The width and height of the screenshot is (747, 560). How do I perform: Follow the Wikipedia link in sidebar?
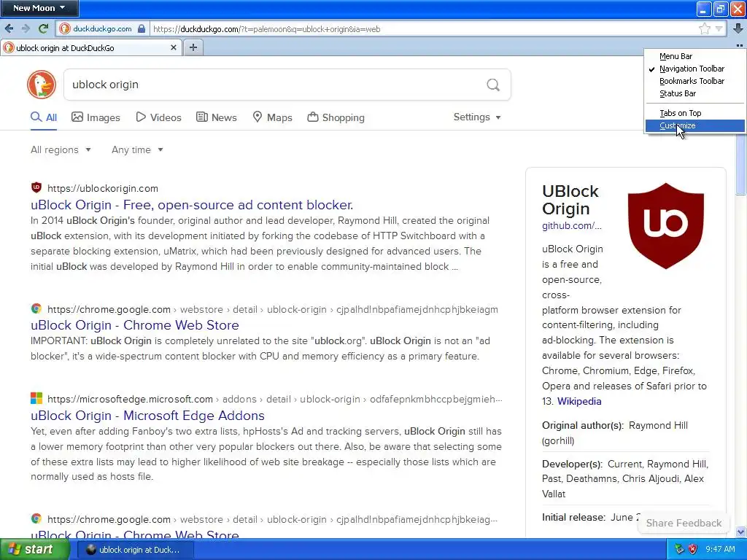point(579,402)
